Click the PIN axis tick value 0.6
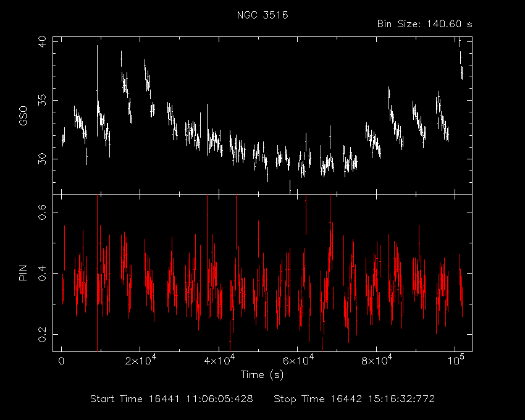This screenshot has width=525, height=420. point(42,212)
